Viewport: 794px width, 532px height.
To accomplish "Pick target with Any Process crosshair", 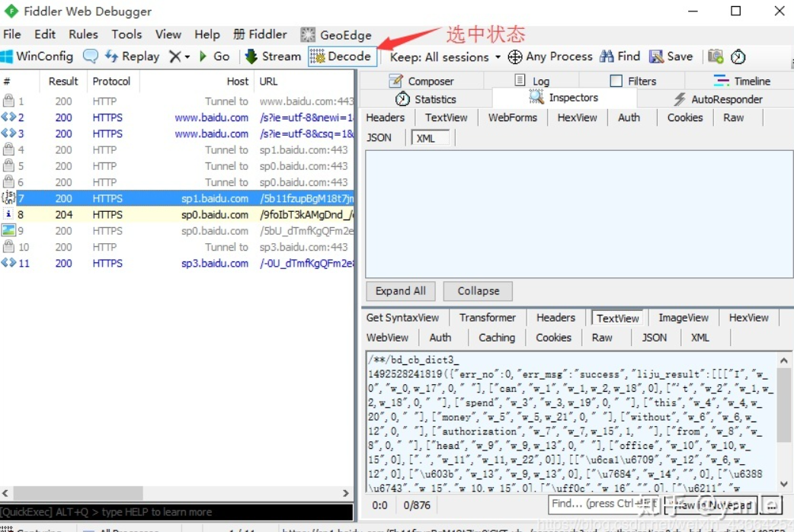I will (x=550, y=56).
